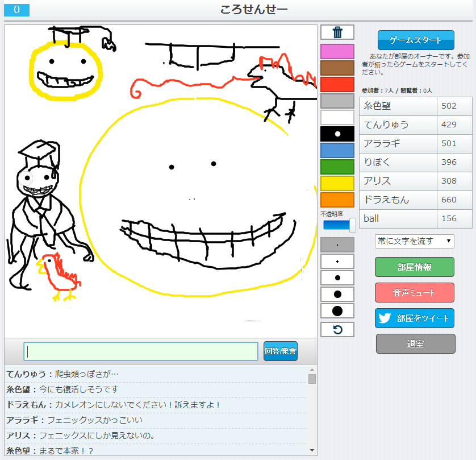The width and height of the screenshot is (476, 460).
Task: Click the chat scrollbar up arrow
Action: point(312,370)
